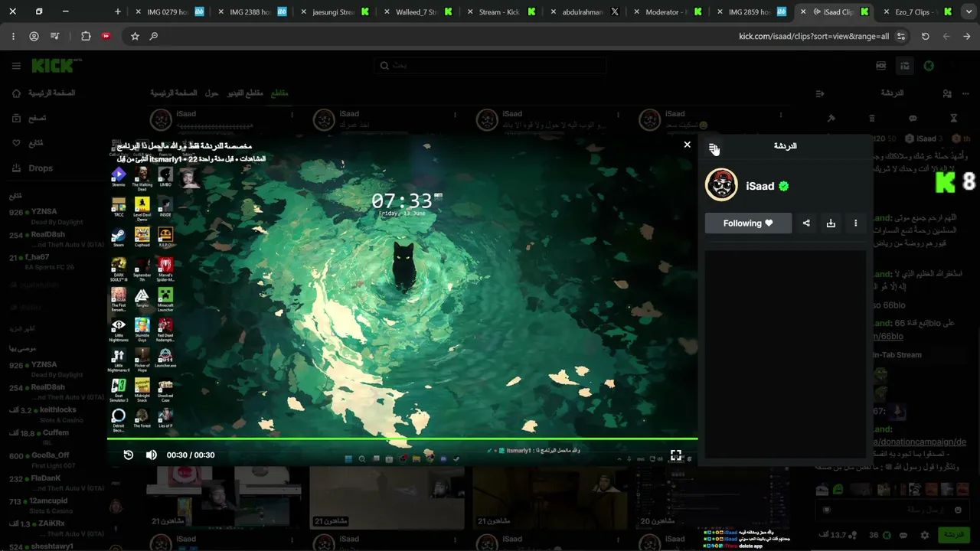
Task: Open a new browser tab
Action: 117,12
